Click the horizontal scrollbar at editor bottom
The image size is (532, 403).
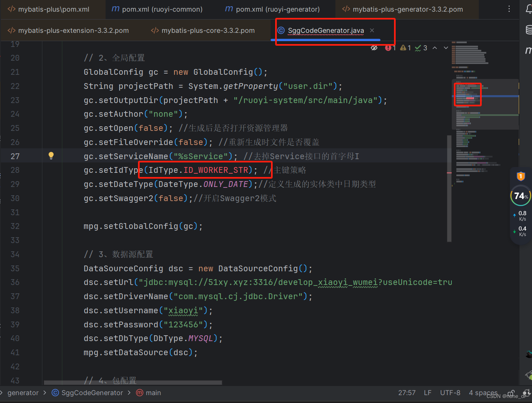[x=133, y=382]
